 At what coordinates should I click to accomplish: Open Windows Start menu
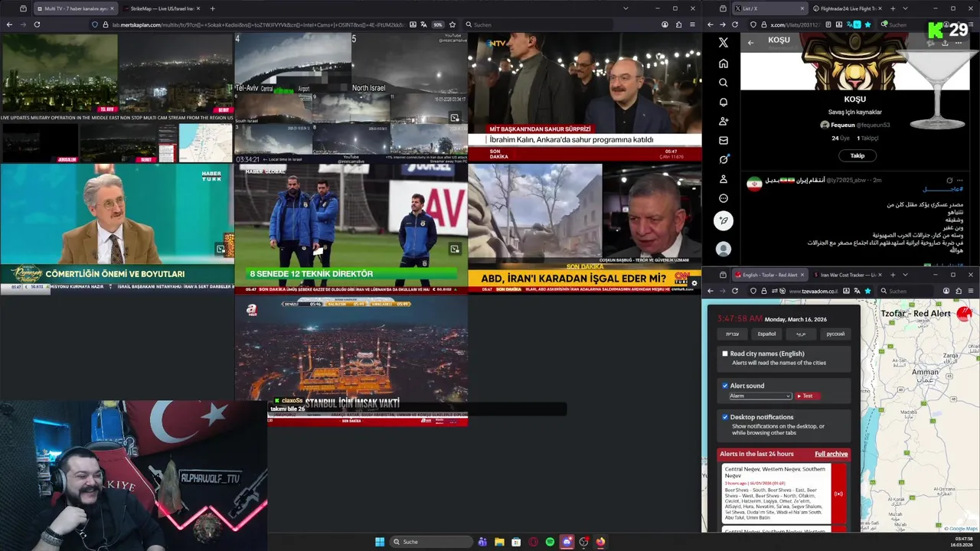pos(380,542)
